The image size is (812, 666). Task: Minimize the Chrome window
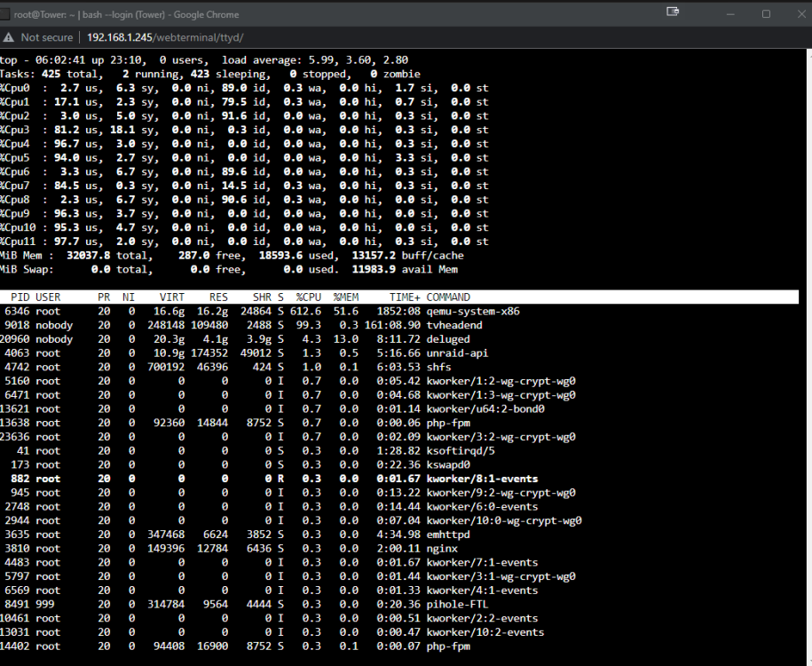730,14
